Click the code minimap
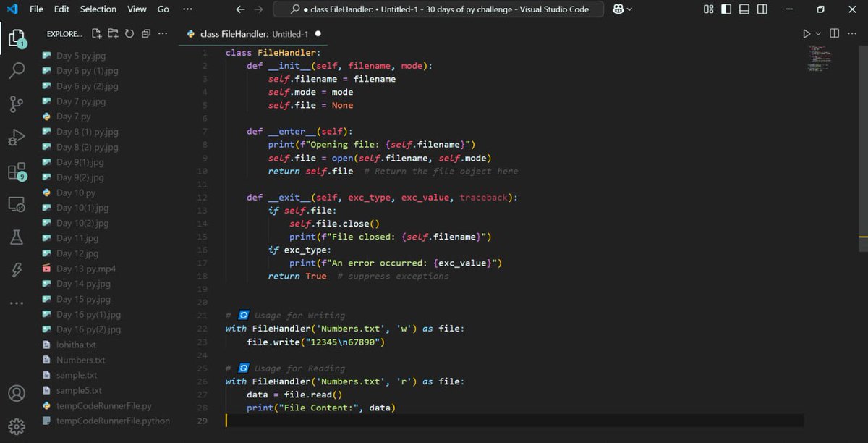Viewport: 868px width, 443px height. (820, 58)
